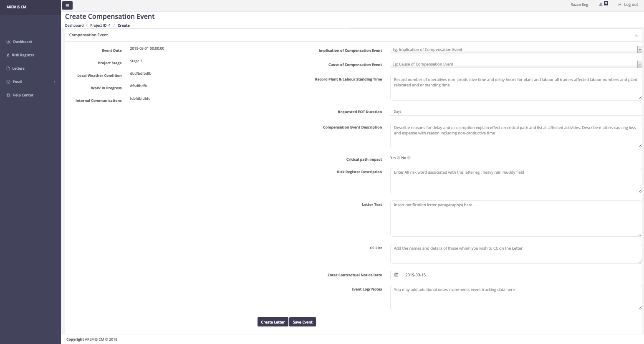Screen dimensions: 644x344
Task: Go to Dashboard breadcrumb link
Action: pyautogui.click(x=74, y=25)
